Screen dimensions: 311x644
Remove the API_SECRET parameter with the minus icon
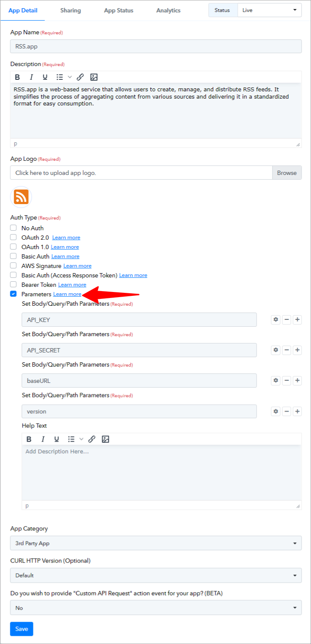point(287,350)
